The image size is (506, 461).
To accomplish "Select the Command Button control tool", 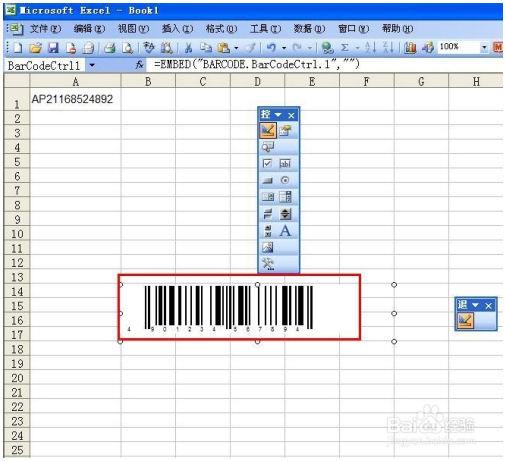I will 267,180.
